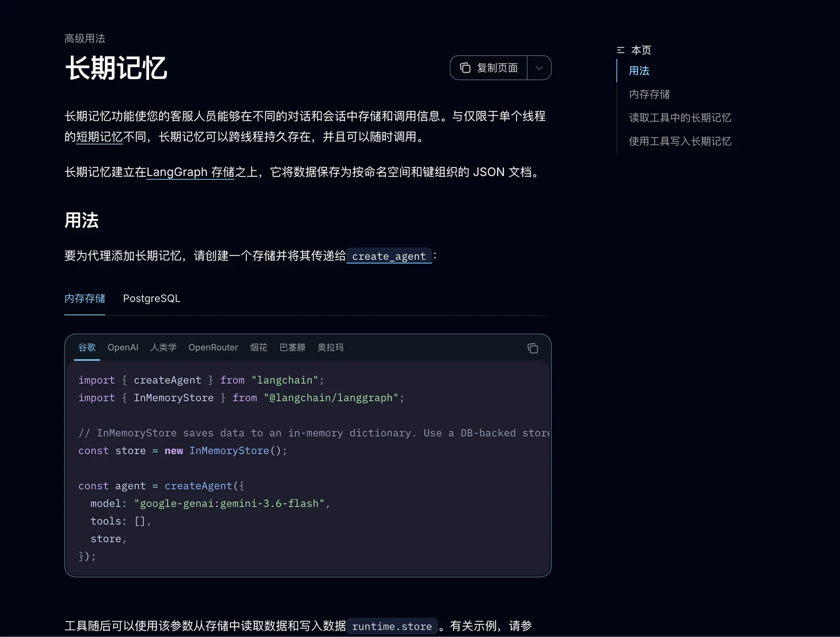This screenshot has height=637, width=840.
Task: Go to 读取工具中的长期记忆 in outline
Action: [x=680, y=118]
